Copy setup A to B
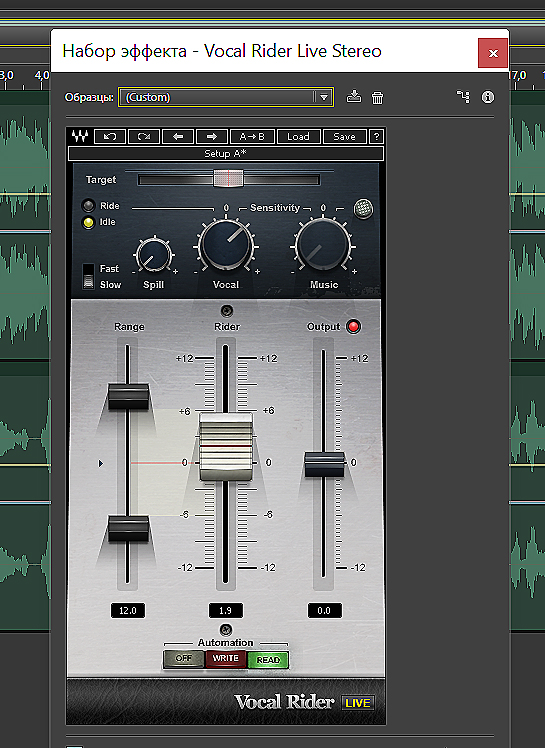The height and width of the screenshot is (748, 545). pos(252,136)
